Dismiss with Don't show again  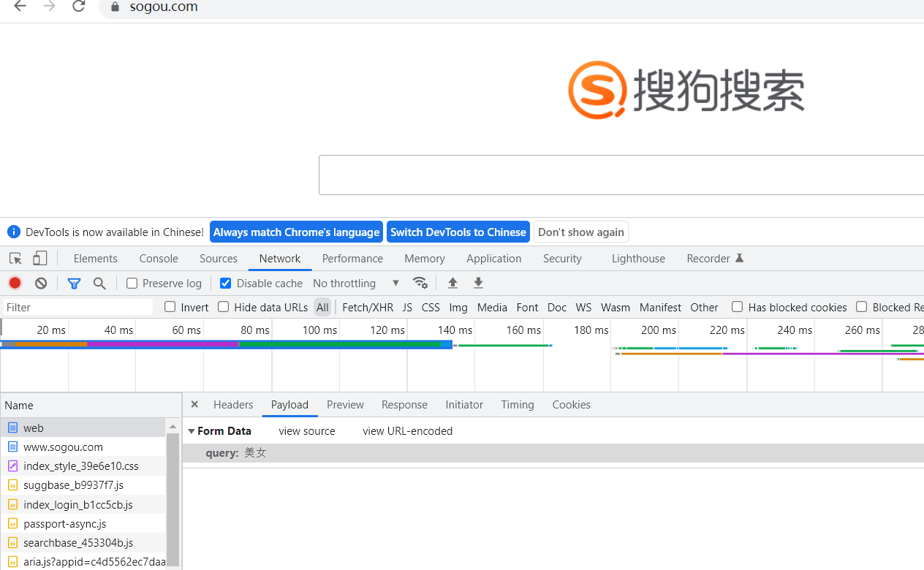(581, 232)
